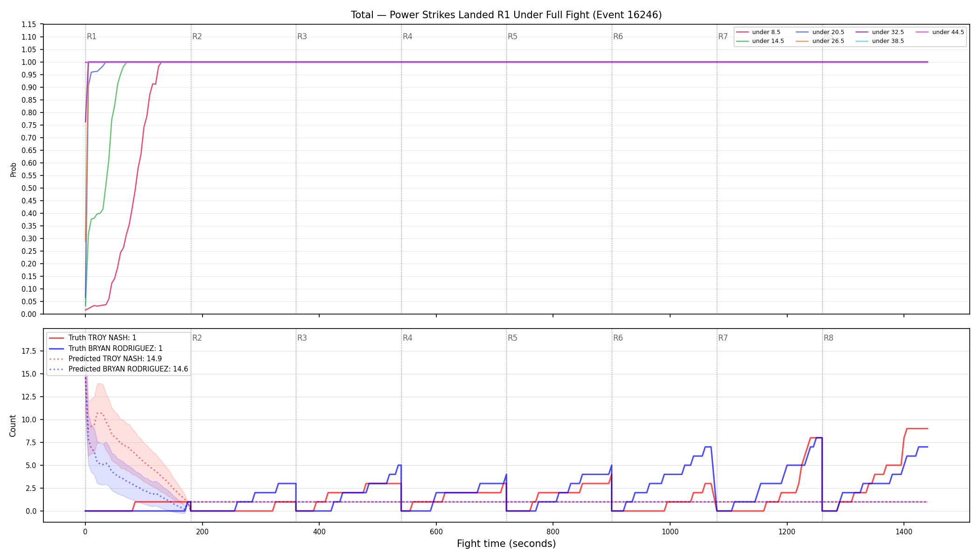Viewport: 980px width, 560px height.
Task: Click the 17.5 tick on Count axis
Action: click(x=29, y=351)
